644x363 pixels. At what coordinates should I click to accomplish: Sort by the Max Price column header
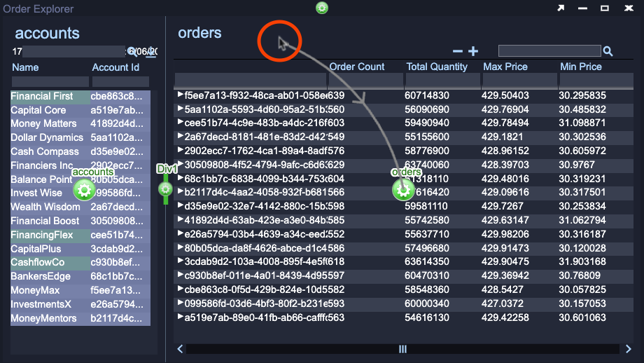(x=505, y=67)
